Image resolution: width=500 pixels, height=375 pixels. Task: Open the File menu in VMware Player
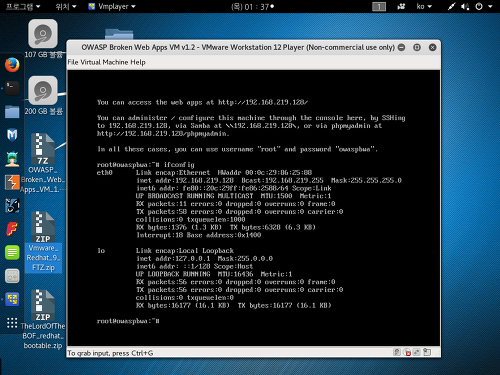coord(73,62)
